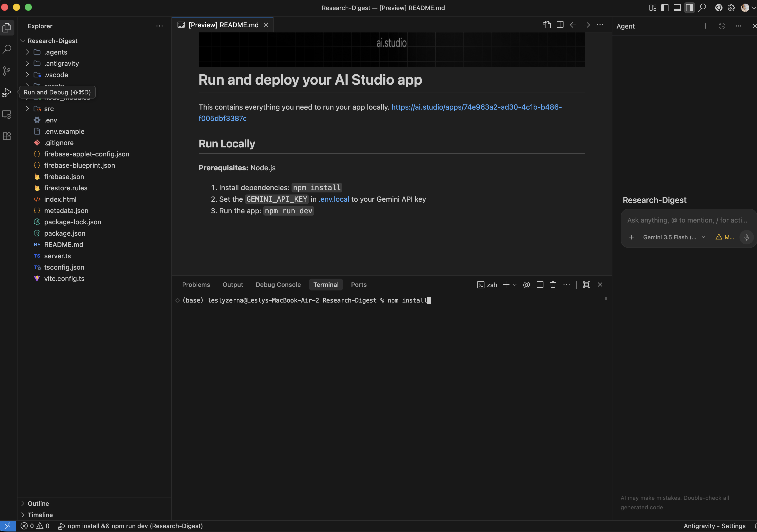757x532 pixels.
Task: Toggle the bottom panel layout button
Action: click(x=677, y=7)
